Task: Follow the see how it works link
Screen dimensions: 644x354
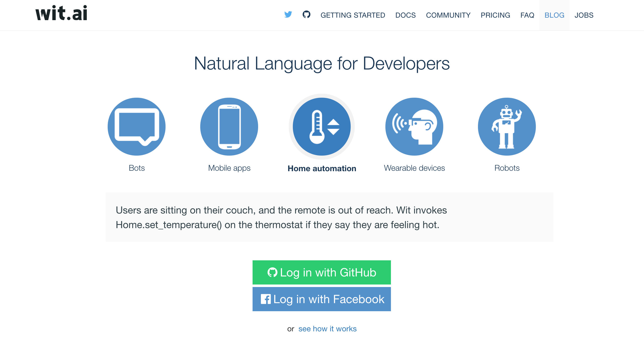Action: click(328, 329)
